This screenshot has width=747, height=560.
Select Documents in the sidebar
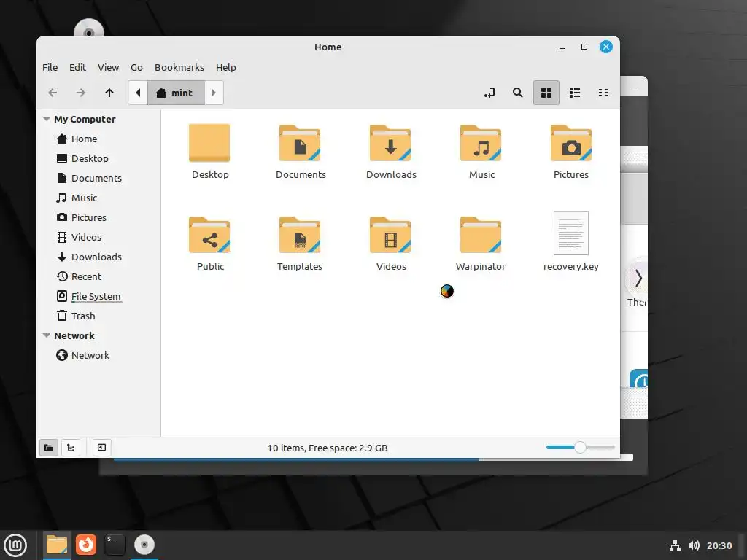pos(98,178)
